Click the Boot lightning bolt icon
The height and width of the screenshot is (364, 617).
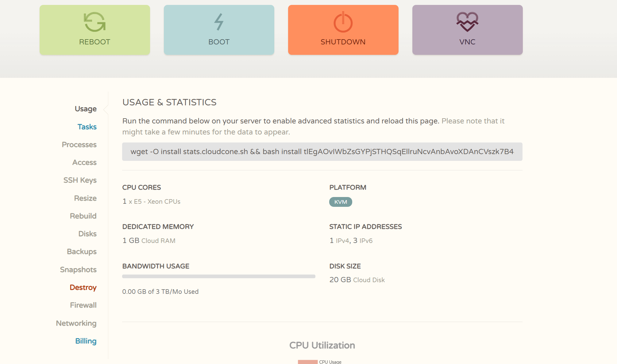pos(219,22)
